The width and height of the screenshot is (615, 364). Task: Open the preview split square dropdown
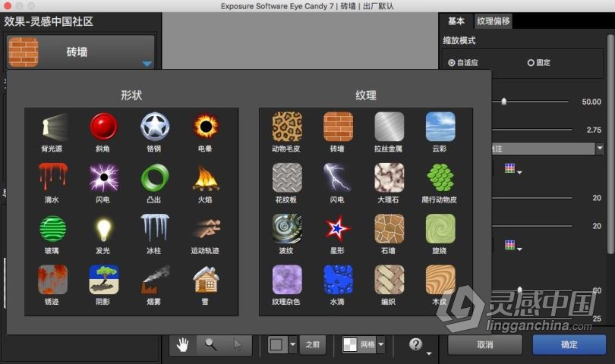pyautogui.click(x=292, y=344)
